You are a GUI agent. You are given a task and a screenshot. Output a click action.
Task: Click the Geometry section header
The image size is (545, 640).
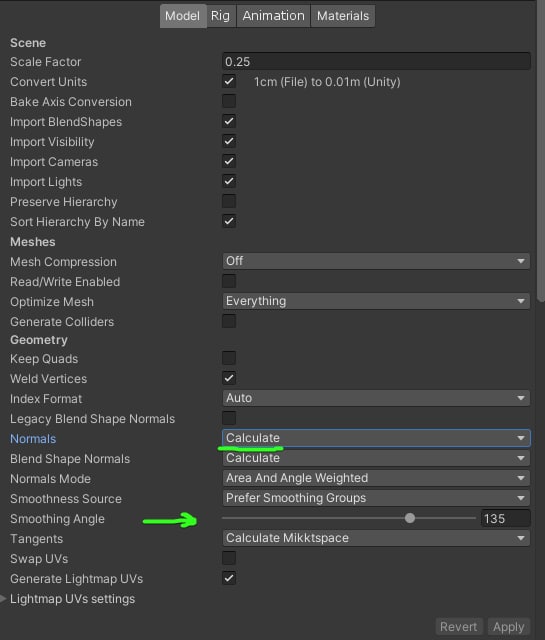tap(39, 340)
